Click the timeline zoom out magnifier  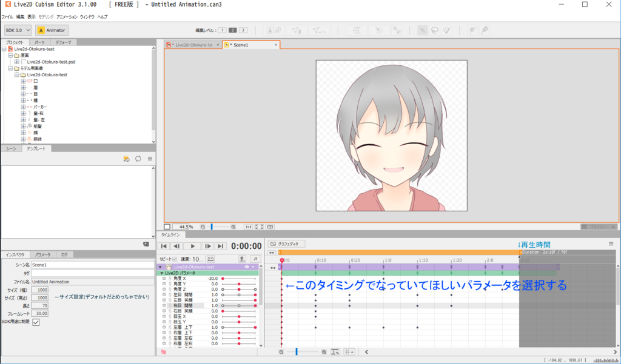pyautogui.click(x=281, y=352)
